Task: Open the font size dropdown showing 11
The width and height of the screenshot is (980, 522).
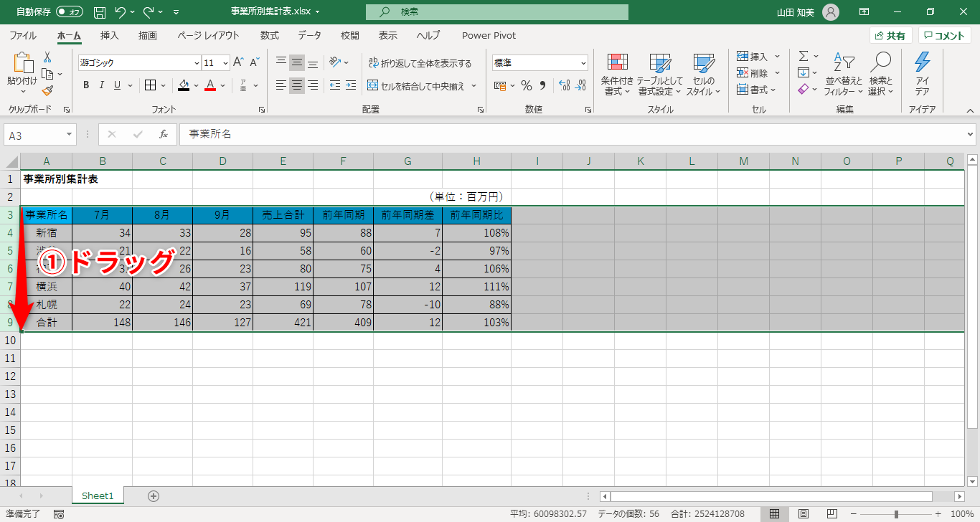Action: [x=225, y=63]
